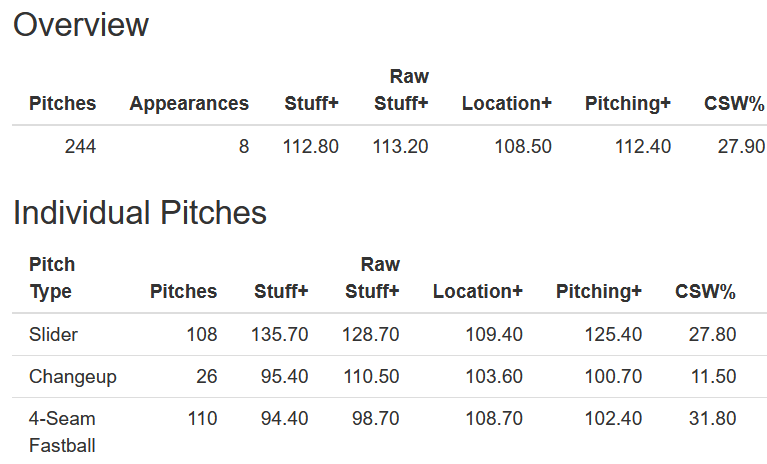Click the Overview Pitching+ value 112.40
This screenshot has width=767, height=464.
pyautogui.click(x=642, y=147)
